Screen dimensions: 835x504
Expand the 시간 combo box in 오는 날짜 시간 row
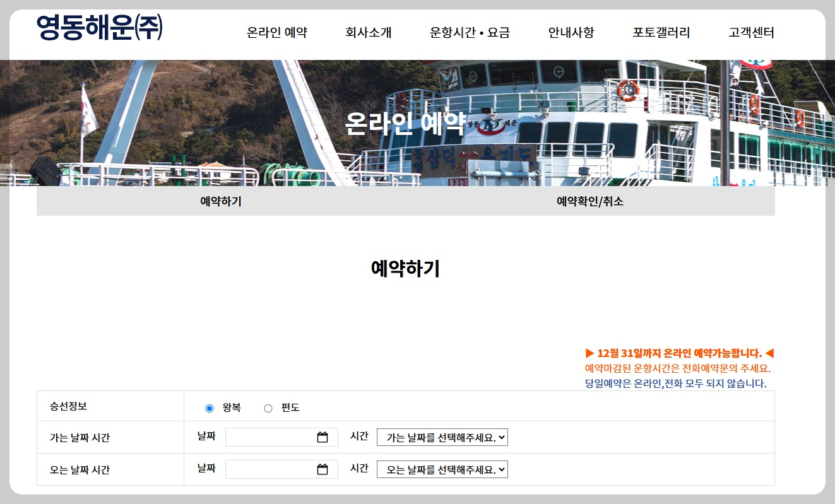[x=442, y=469]
